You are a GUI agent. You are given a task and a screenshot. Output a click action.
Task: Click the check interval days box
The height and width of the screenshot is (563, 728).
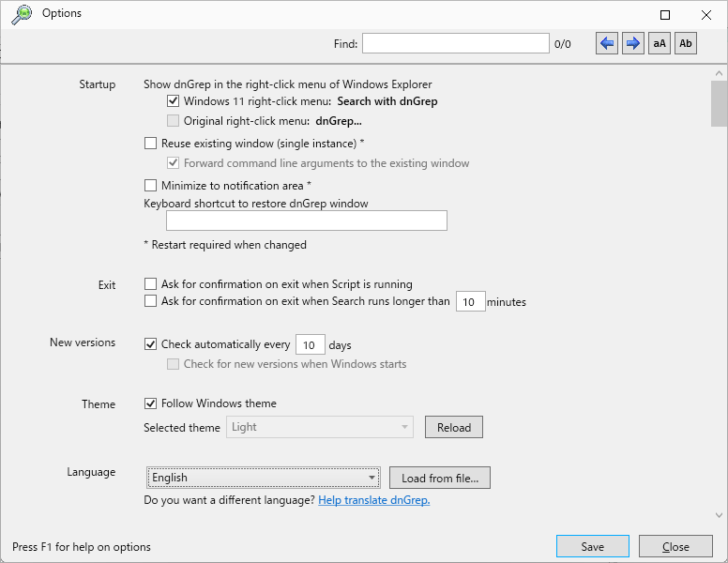(x=311, y=344)
